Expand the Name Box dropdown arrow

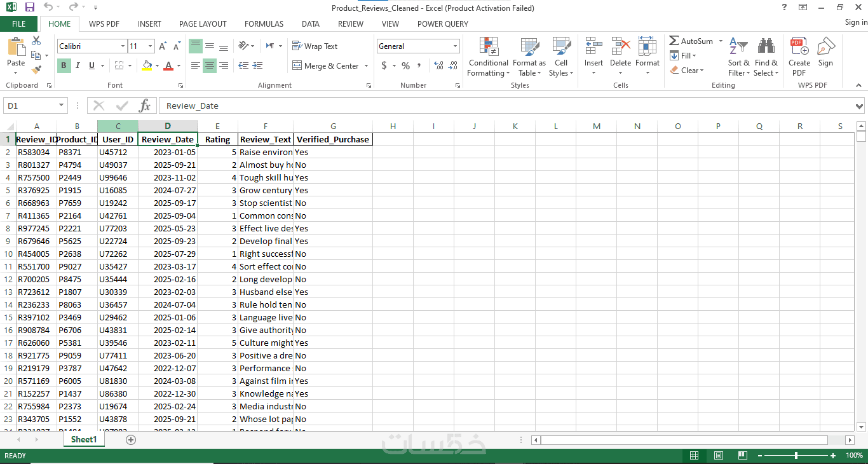click(62, 106)
